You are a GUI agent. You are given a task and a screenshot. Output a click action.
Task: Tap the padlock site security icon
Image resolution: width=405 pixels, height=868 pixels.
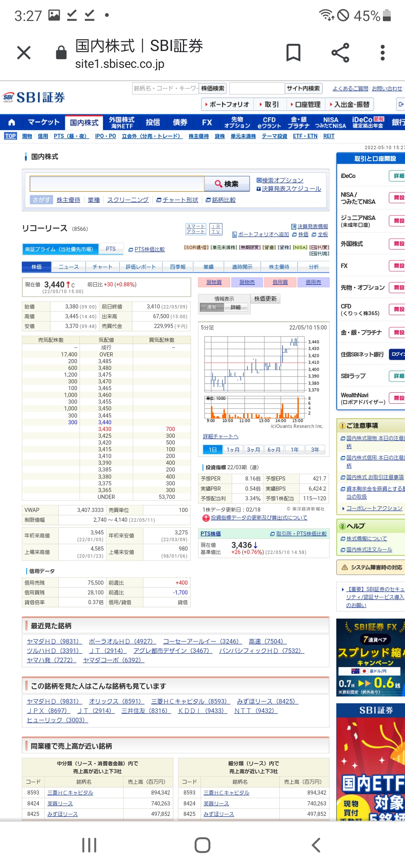pos(61,52)
